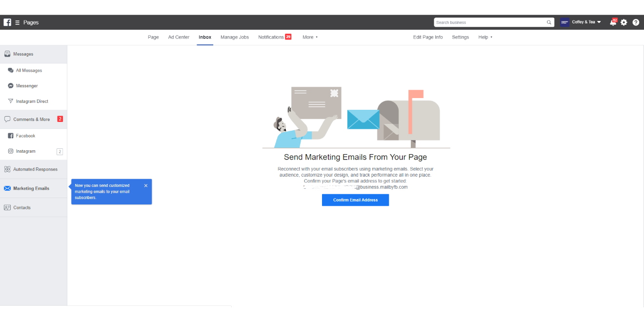Open the Contacts section
The image size is (644, 322).
click(x=21, y=207)
